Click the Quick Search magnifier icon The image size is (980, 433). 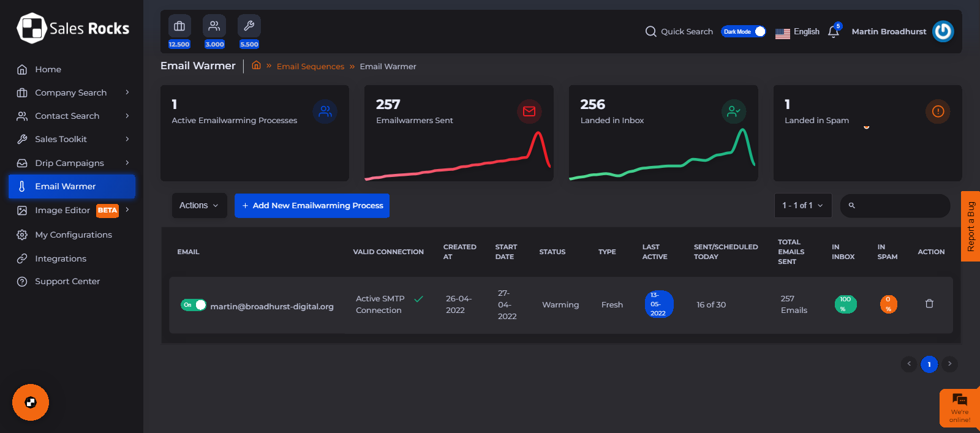[650, 31]
